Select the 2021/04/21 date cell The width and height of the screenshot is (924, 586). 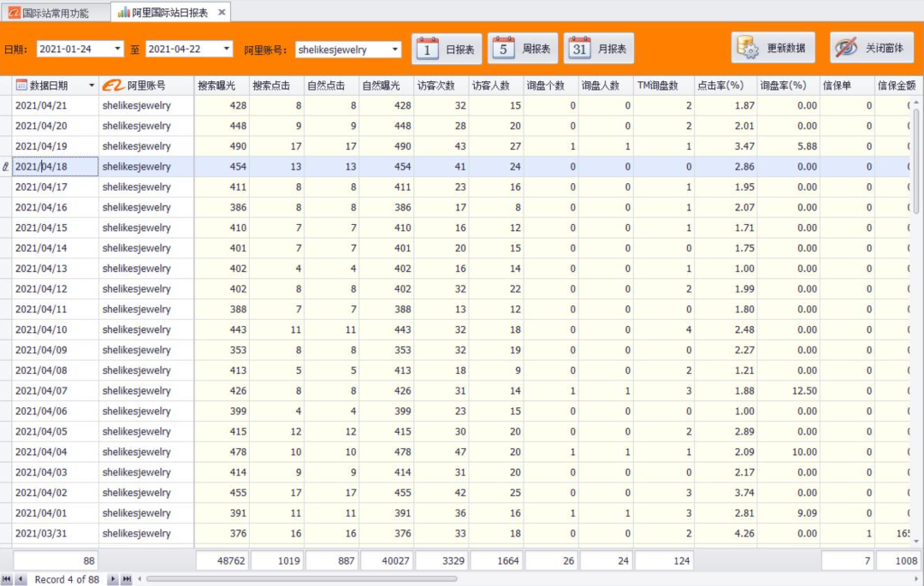coord(56,105)
